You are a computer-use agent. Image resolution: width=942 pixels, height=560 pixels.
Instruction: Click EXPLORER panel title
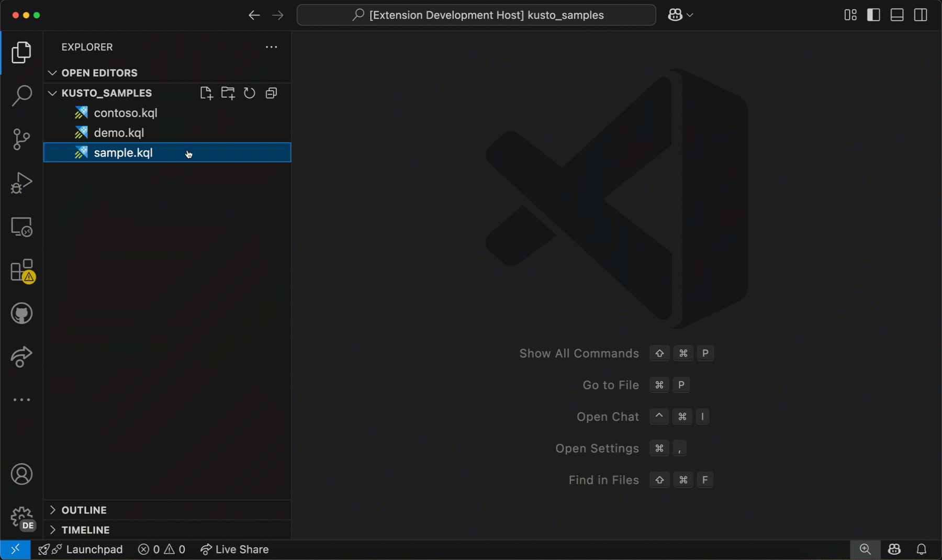coord(87,47)
